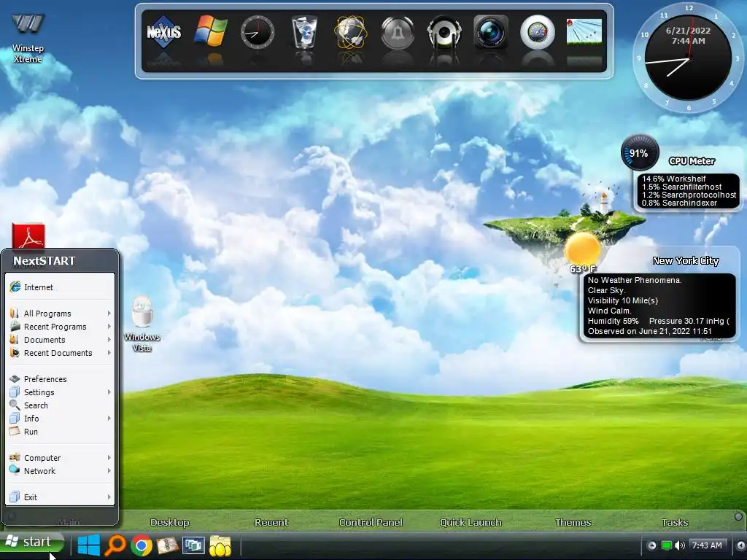747x560 pixels.
Task: Click the 63° F temperature reading
Action: pyautogui.click(x=583, y=269)
